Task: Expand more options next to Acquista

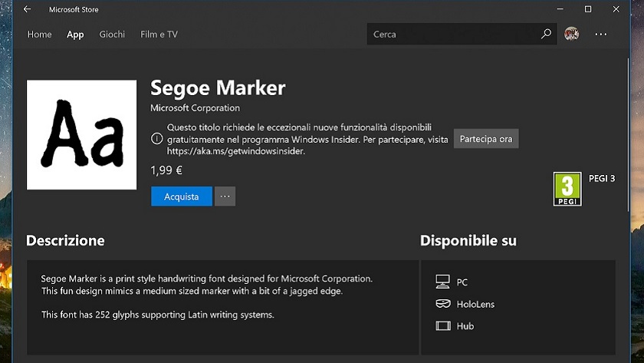Action: 225,196
